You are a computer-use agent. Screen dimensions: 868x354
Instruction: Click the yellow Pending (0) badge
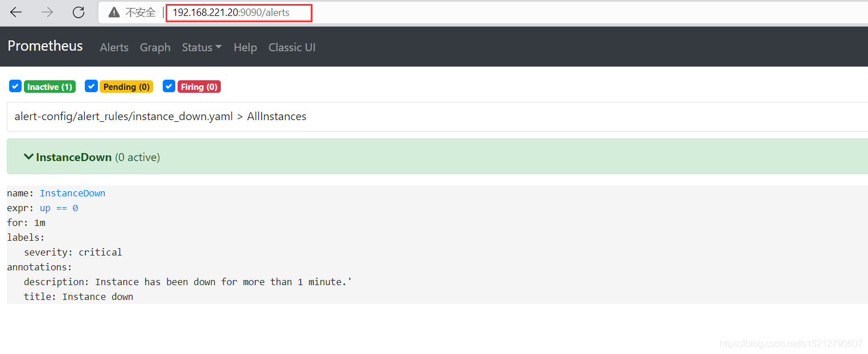pos(126,87)
